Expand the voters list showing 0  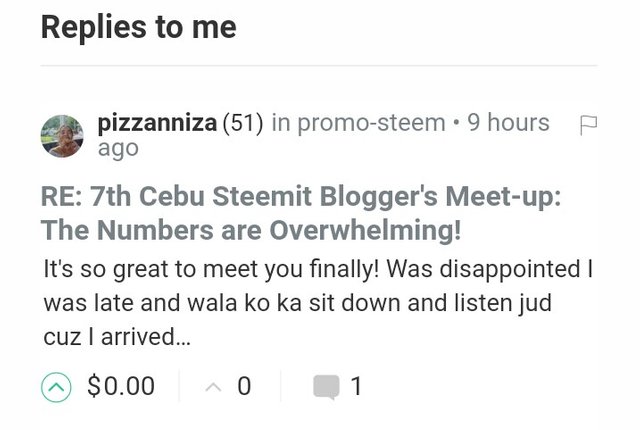tap(244, 386)
